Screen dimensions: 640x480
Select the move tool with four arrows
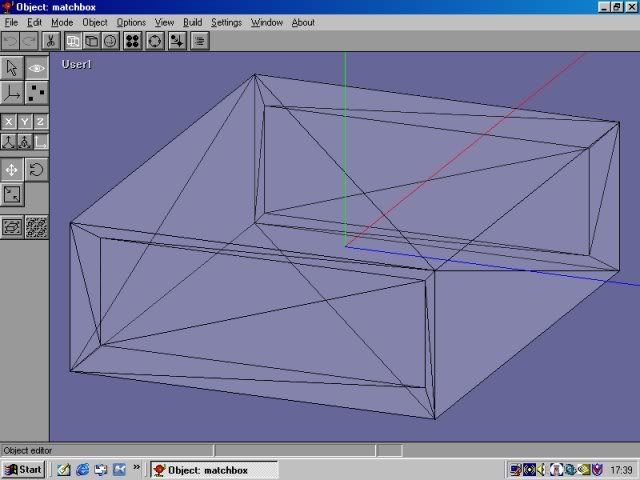pyautogui.click(x=12, y=169)
